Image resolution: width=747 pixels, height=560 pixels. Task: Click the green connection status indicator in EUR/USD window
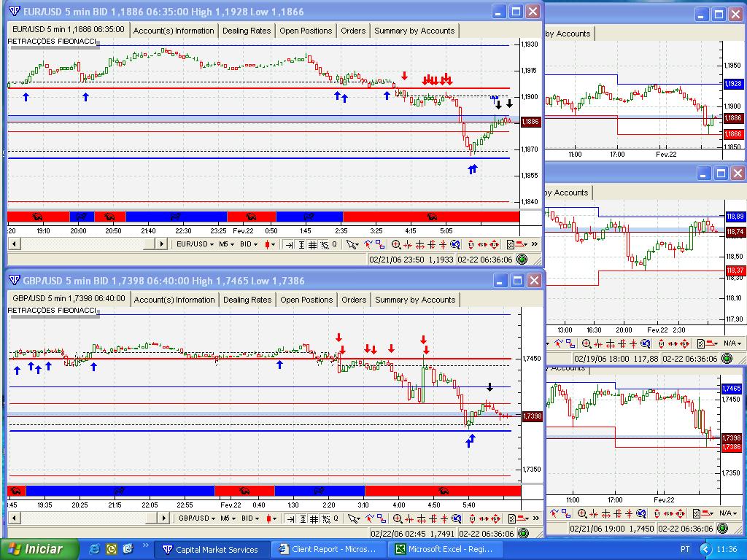(522, 259)
